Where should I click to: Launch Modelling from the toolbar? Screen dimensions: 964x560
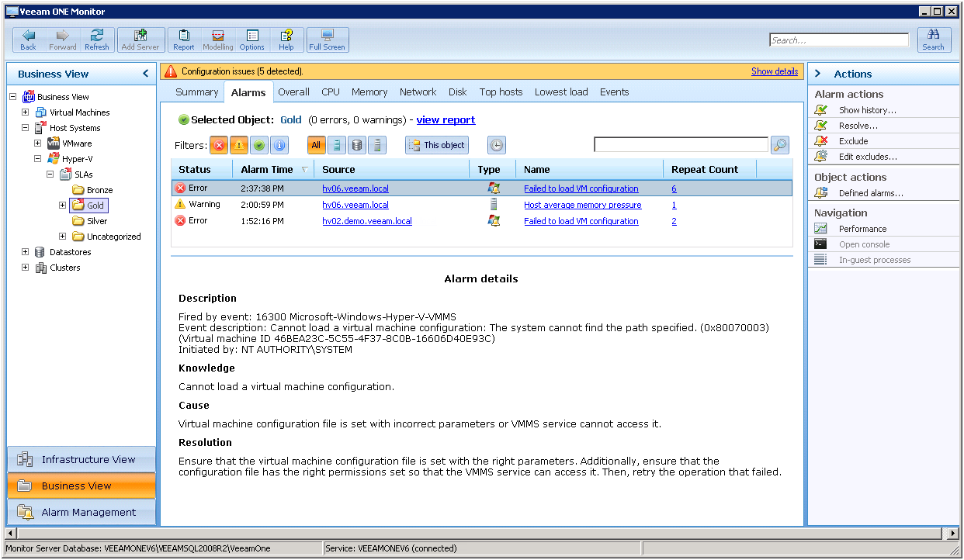(218, 40)
